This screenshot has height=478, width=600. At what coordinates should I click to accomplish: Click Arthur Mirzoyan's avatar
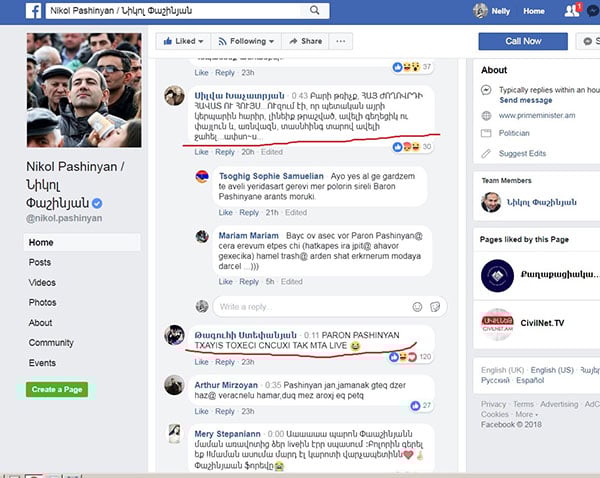174,385
